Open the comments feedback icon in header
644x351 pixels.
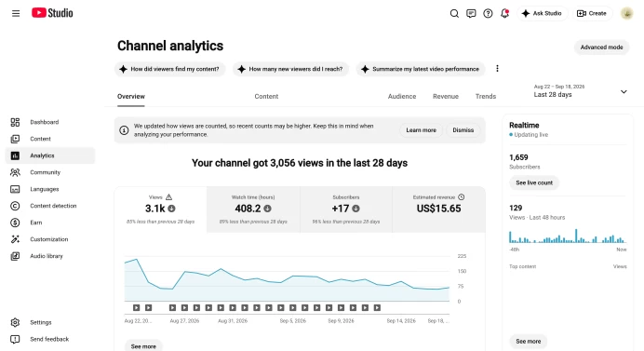coord(471,14)
